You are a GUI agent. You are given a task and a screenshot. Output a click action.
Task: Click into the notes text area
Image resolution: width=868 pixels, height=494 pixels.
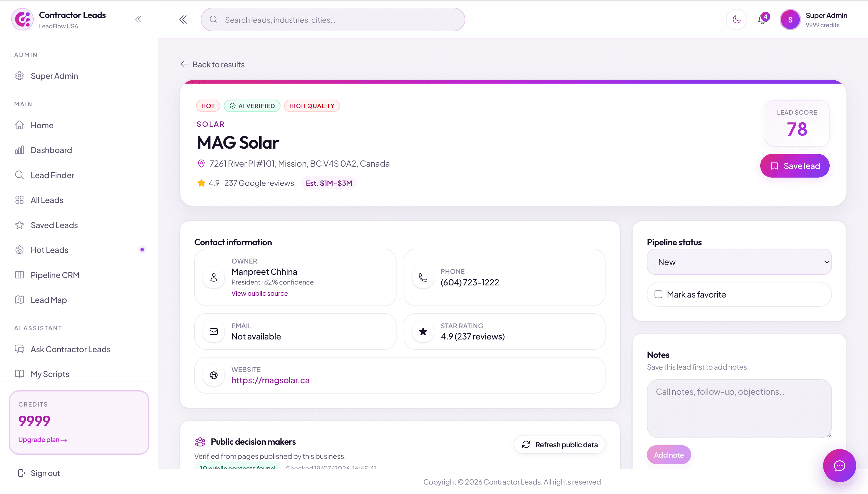click(x=739, y=409)
